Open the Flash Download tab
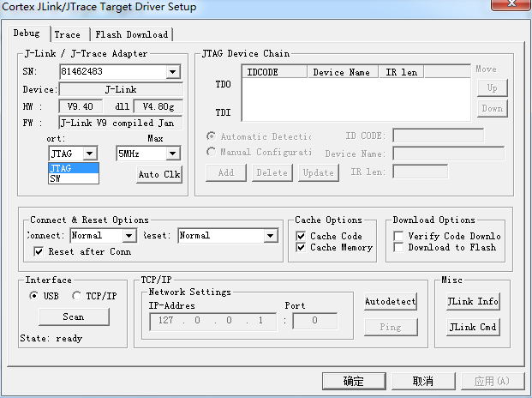 click(x=132, y=34)
